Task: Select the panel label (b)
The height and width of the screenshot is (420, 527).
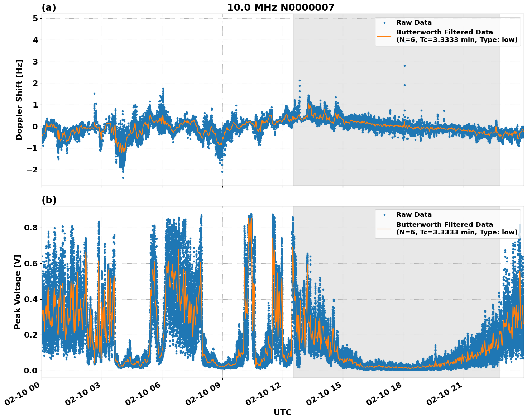Action: pyautogui.click(x=49, y=200)
